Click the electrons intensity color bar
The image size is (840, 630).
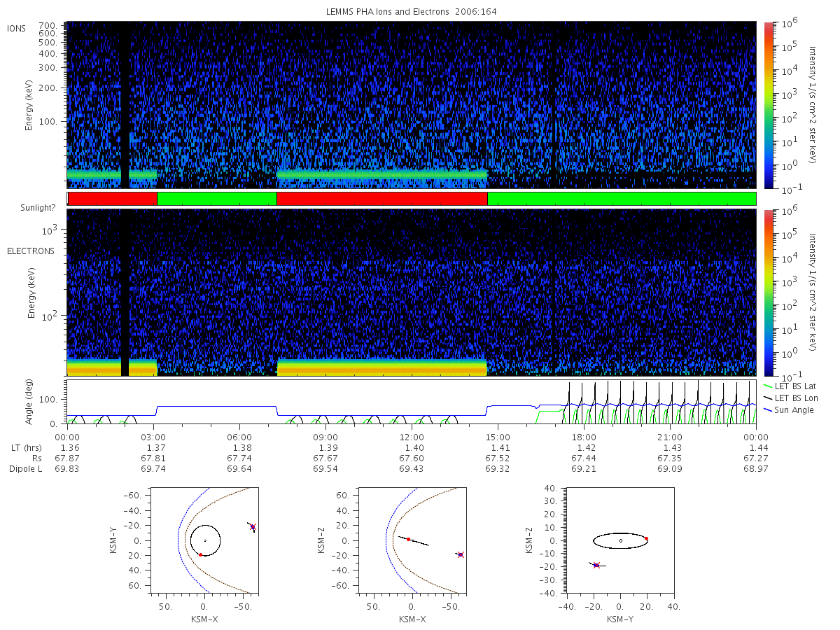pos(769,293)
